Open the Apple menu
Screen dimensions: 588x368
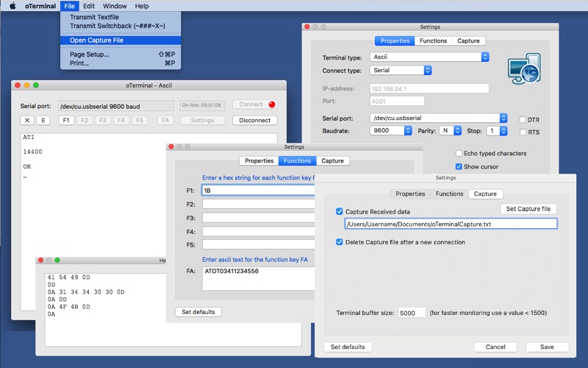(x=12, y=6)
